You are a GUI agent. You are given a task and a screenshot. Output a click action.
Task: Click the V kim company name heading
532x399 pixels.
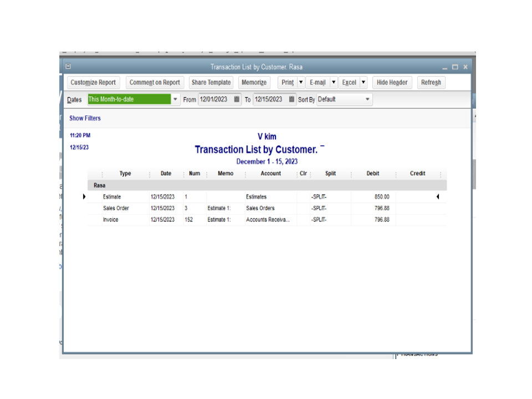(267, 136)
